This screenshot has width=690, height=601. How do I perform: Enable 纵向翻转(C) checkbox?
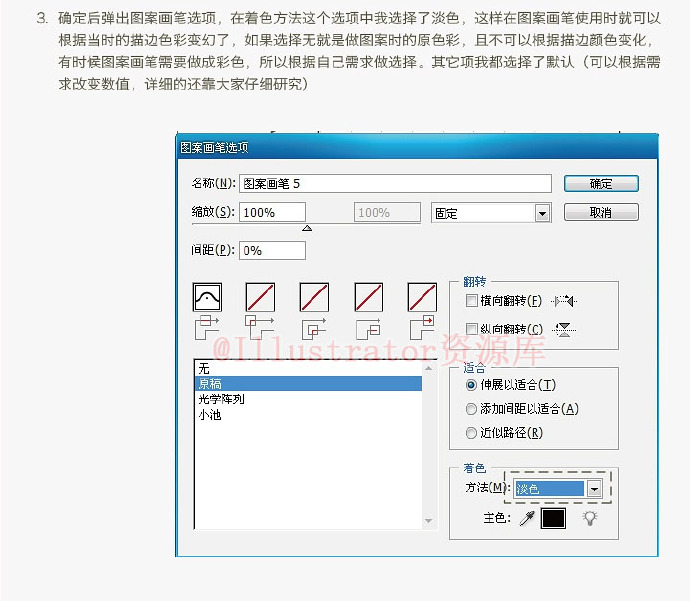[x=471, y=329]
